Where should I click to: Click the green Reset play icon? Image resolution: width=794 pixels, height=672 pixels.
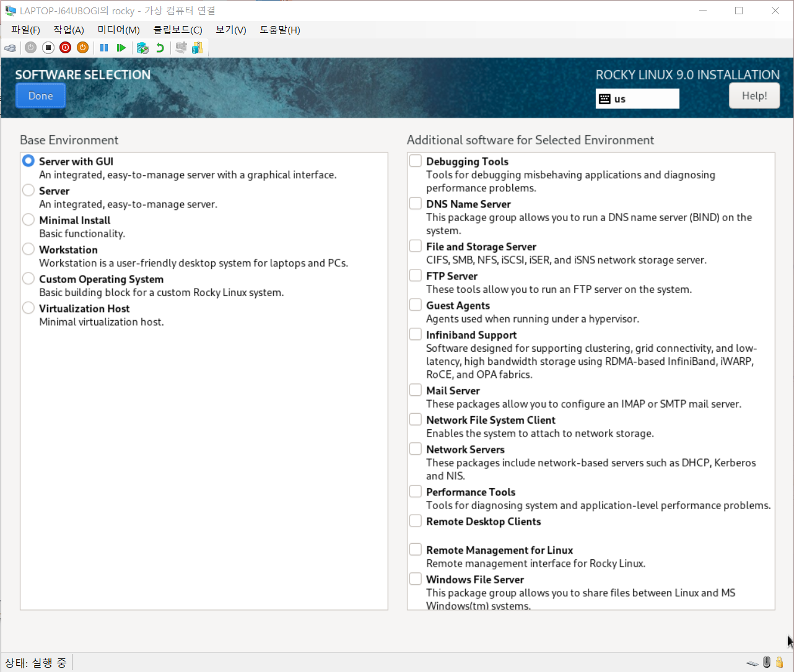click(x=121, y=48)
